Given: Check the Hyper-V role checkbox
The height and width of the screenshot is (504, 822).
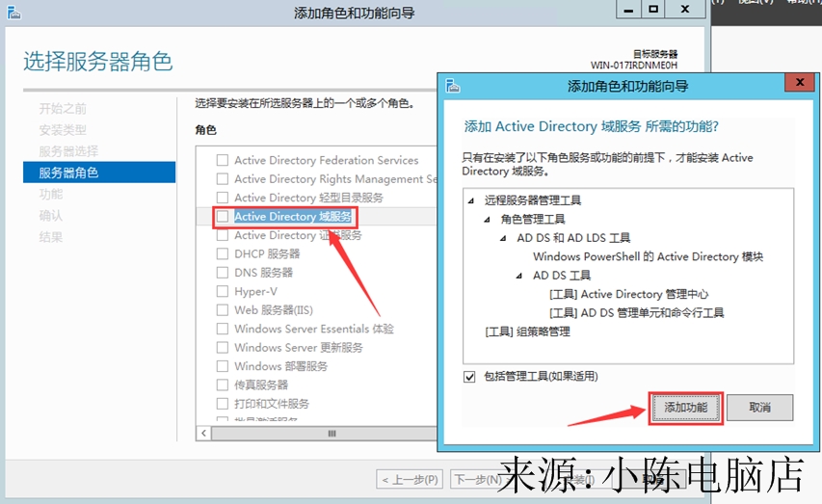Looking at the screenshot, I should (x=223, y=291).
